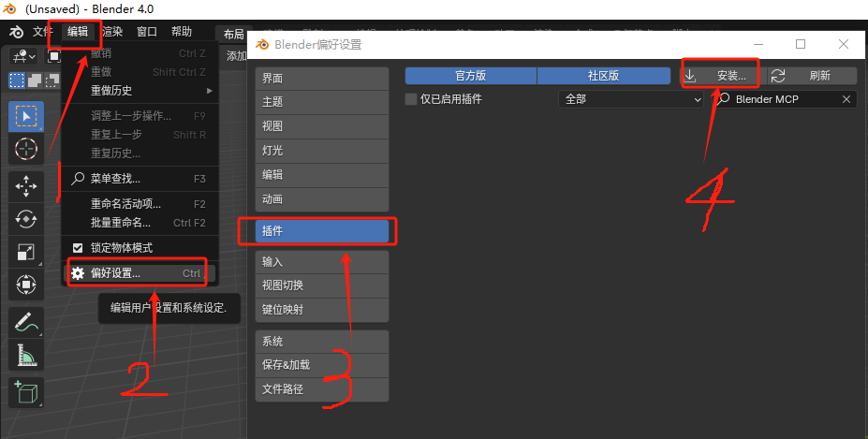Screen dimensions: 868x439
Task: Click the magnifier icon beside 菜单查找
Action: 78,178
